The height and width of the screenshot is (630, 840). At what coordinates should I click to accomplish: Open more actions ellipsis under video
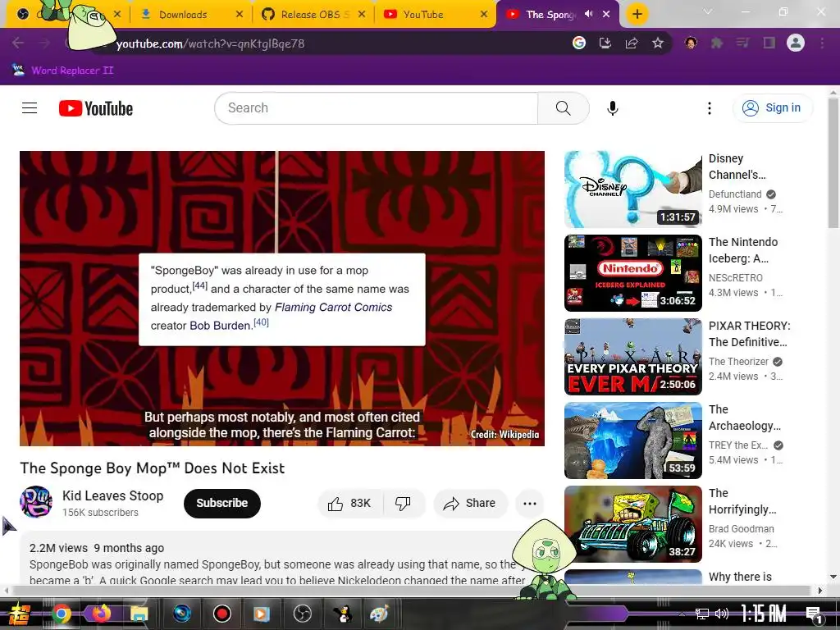(530, 503)
